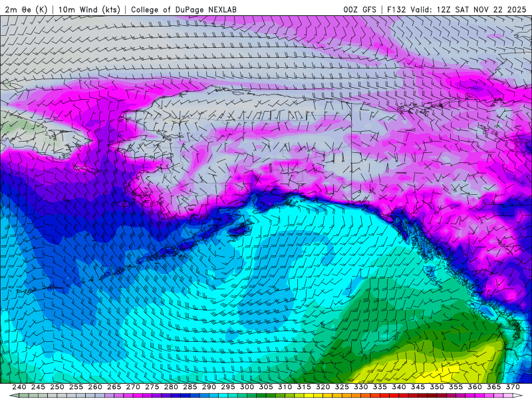The height and width of the screenshot is (399, 532).
Task: Click the 345 legend value
Action: (418, 387)
